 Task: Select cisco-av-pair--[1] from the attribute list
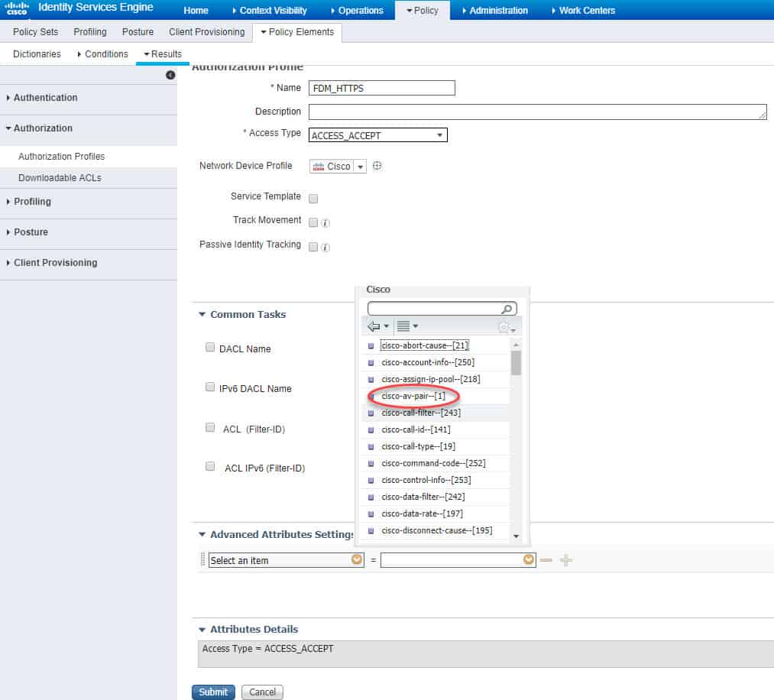[x=413, y=397]
